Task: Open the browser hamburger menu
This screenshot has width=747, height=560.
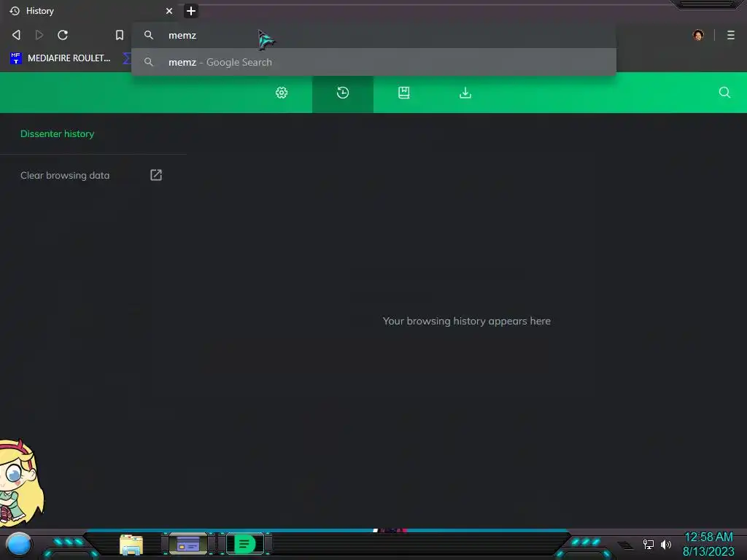Action: click(x=731, y=35)
